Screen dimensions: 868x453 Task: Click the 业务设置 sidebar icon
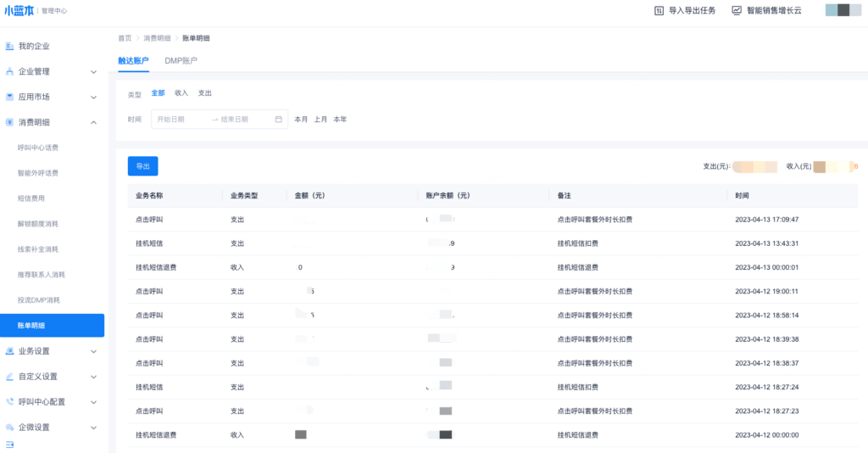click(x=10, y=351)
